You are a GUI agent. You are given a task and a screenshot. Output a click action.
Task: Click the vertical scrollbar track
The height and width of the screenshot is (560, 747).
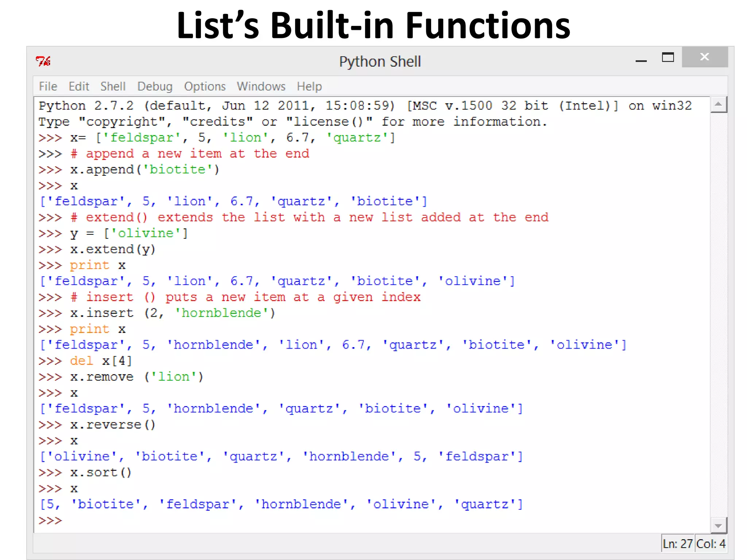point(718,314)
